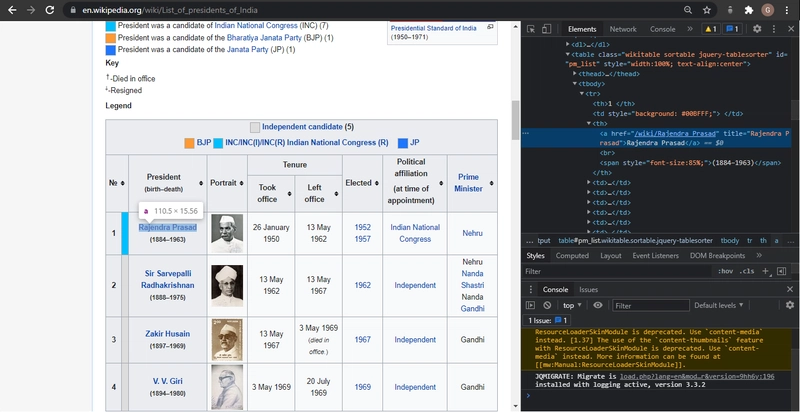
Task: Close the console drawer
Action: point(790,289)
